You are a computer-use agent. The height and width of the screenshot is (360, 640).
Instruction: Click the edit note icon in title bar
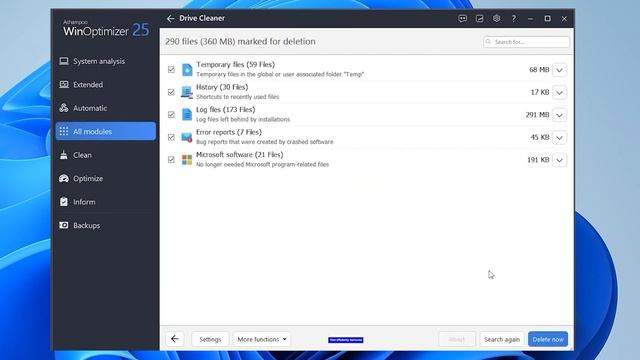tap(479, 18)
